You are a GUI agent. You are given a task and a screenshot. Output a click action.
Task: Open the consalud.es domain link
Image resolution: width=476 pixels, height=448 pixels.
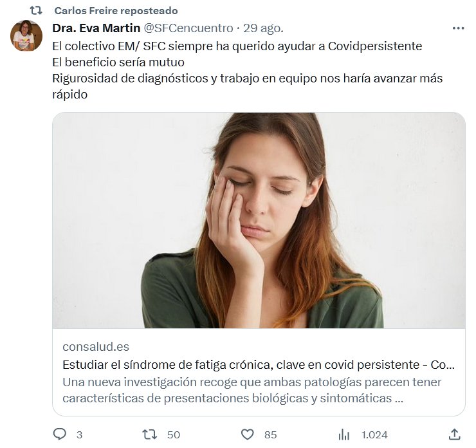pyautogui.click(x=96, y=347)
